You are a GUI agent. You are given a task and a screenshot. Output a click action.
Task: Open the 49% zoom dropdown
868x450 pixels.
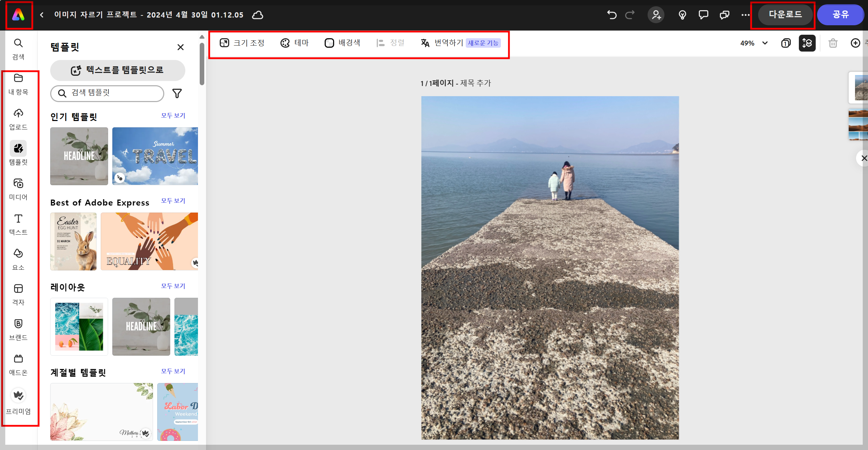(754, 43)
